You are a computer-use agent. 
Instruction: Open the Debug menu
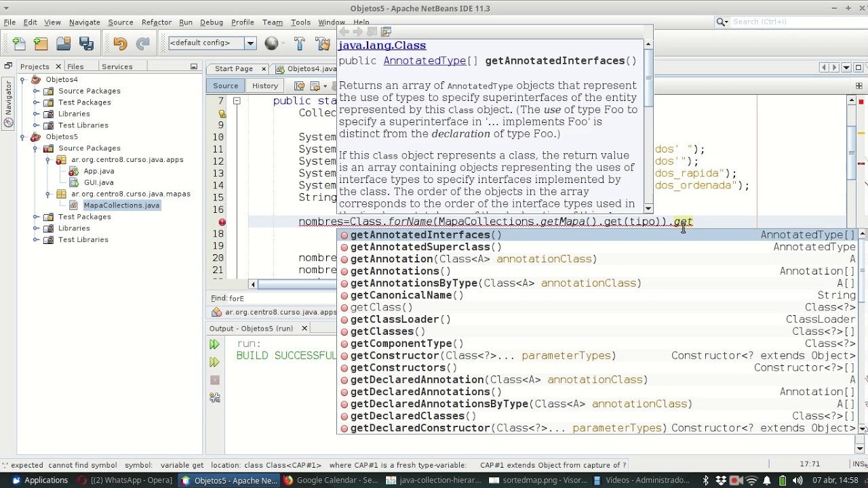pyautogui.click(x=211, y=22)
